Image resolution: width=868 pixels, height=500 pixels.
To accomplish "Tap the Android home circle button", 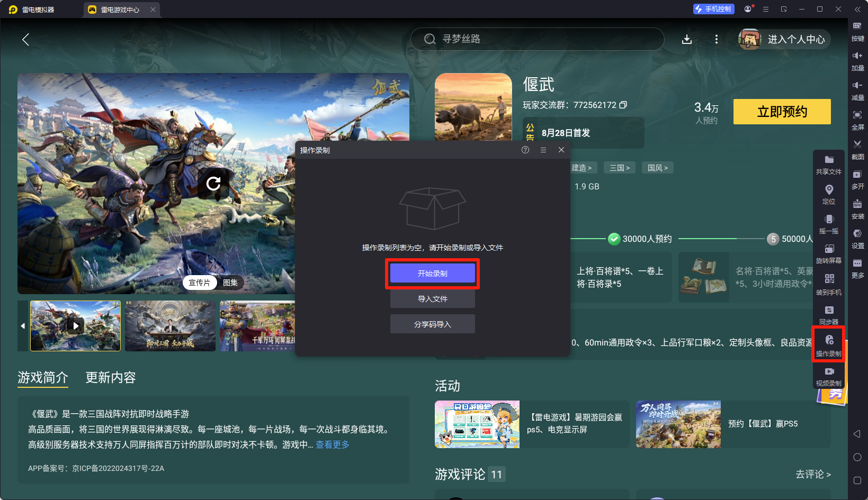I will point(857,457).
